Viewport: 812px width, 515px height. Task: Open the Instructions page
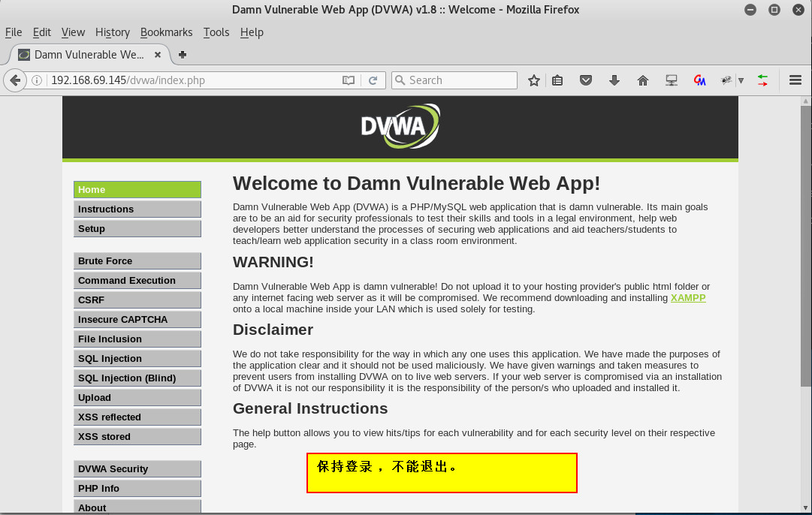point(137,209)
